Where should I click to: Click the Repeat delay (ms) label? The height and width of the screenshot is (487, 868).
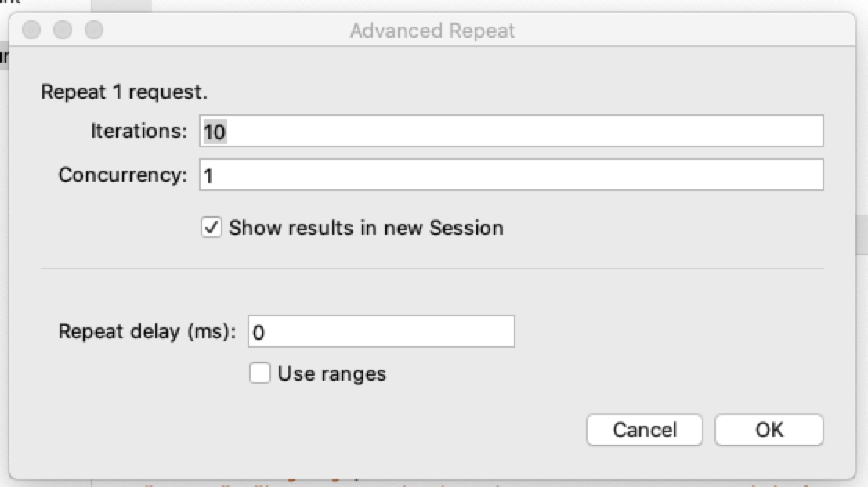pyautogui.click(x=147, y=331)
